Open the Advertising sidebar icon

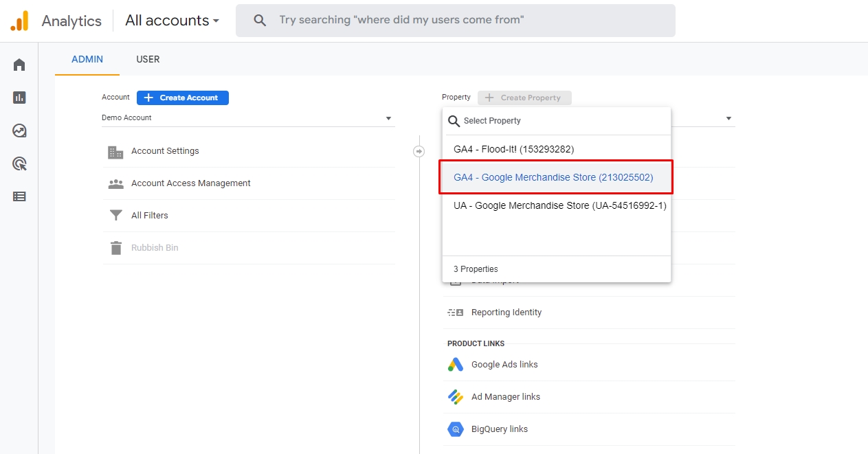pos(19,163)
